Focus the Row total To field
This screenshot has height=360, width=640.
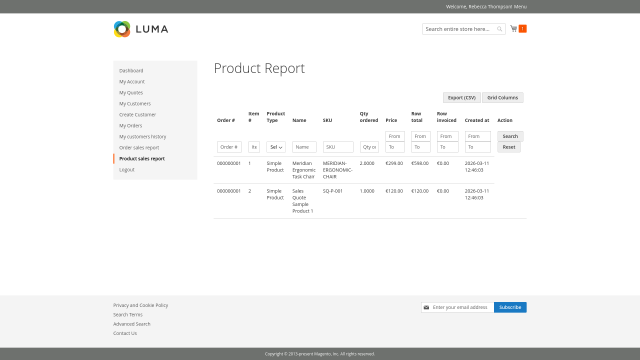pos(421,147)
